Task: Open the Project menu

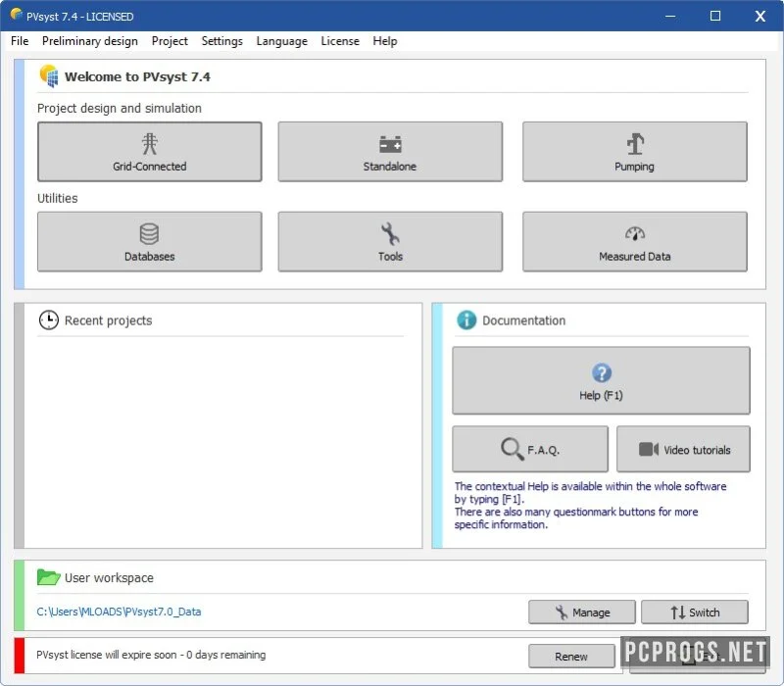Action: click(170, 41)
